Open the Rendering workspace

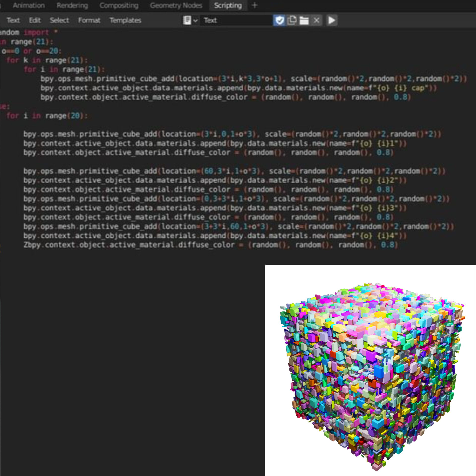click(x=72, y=5)
